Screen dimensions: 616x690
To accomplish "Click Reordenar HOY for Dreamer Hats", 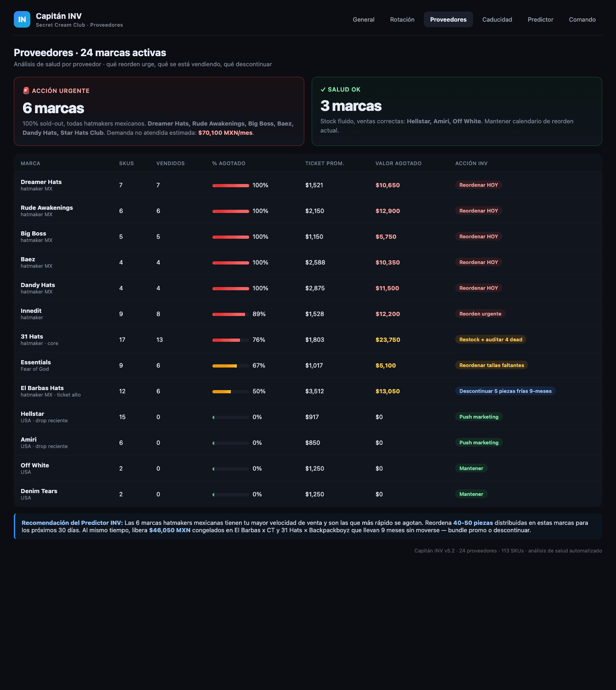I will [x=479, y=185].
